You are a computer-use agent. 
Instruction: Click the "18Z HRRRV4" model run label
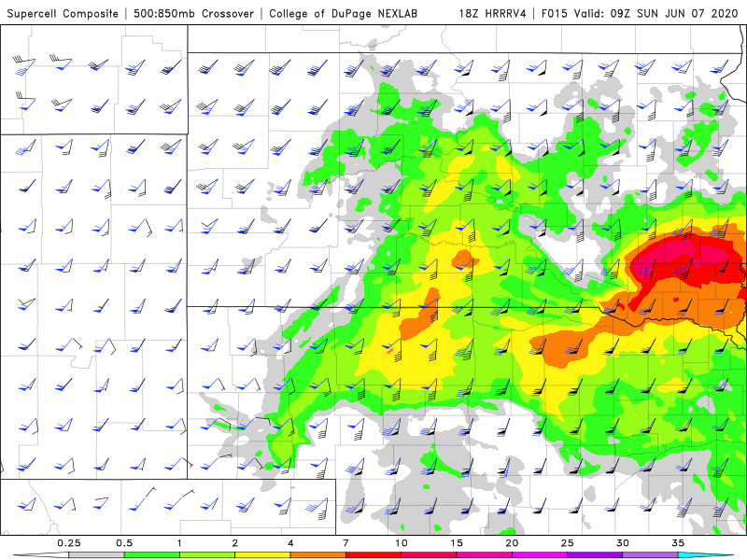click(x=493, y=14)
